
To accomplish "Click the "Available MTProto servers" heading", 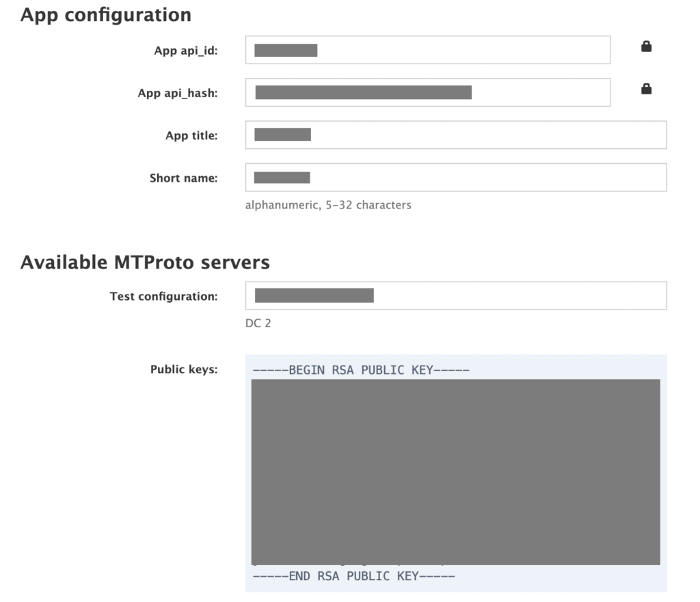I will 145,262.
